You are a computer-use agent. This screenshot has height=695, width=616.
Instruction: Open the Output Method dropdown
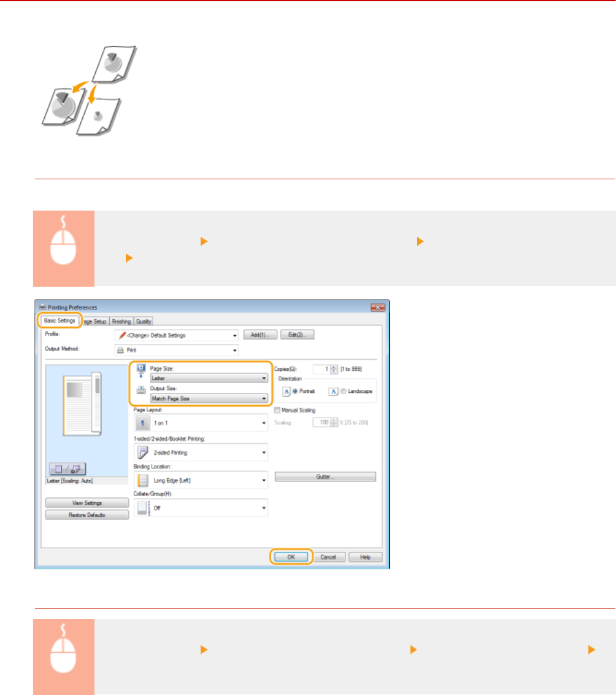point(176,350)
